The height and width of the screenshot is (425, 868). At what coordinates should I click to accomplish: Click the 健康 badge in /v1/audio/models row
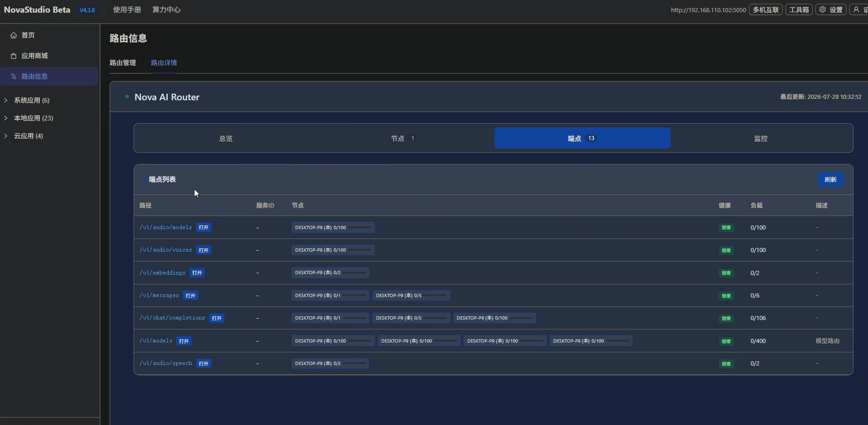[726, 228]
